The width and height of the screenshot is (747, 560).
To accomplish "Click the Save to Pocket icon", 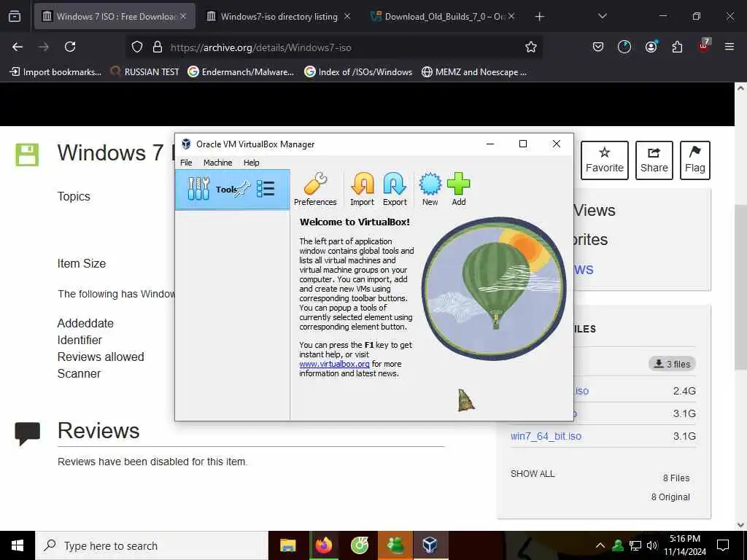I will point(598,47).
